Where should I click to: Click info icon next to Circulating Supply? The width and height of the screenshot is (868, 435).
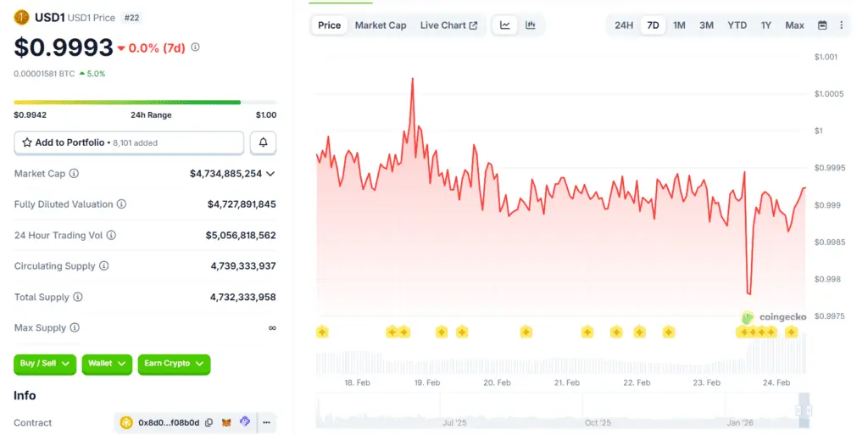[x=104, y=266]
